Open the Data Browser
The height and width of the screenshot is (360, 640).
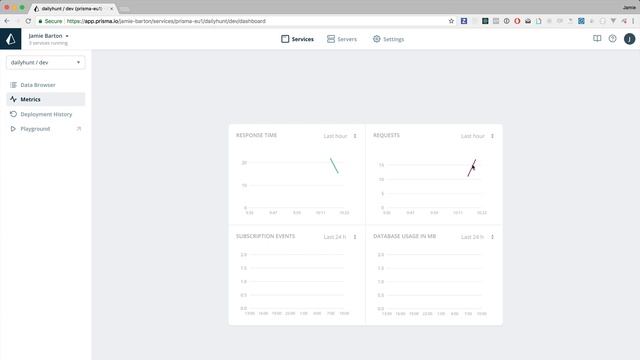coord(46,85)
